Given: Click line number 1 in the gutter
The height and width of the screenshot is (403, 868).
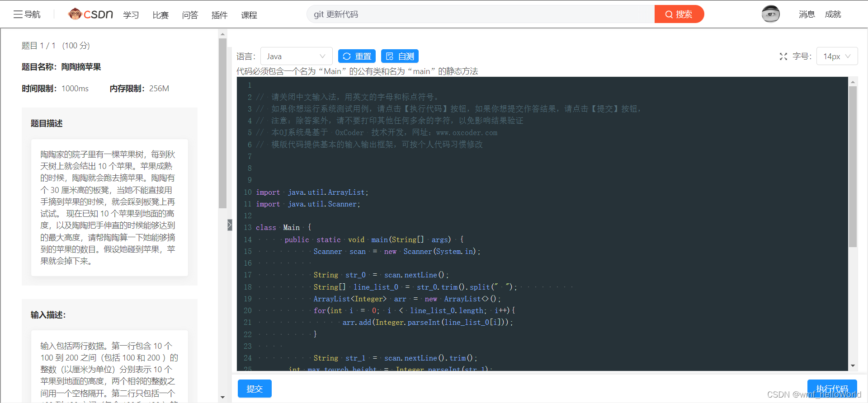Looking at the screenshot, I should coord(249,85).
